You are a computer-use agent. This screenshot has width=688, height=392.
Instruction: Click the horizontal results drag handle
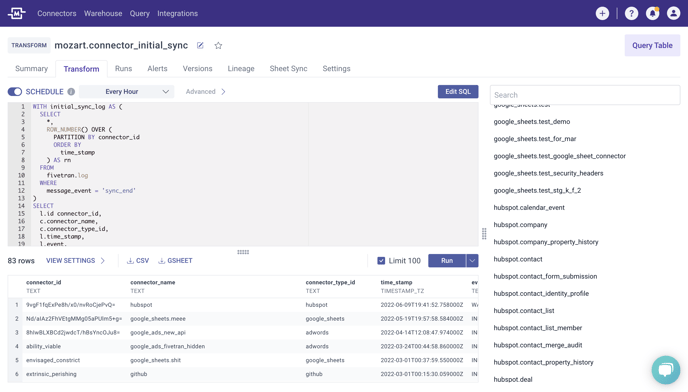(243, 252)
